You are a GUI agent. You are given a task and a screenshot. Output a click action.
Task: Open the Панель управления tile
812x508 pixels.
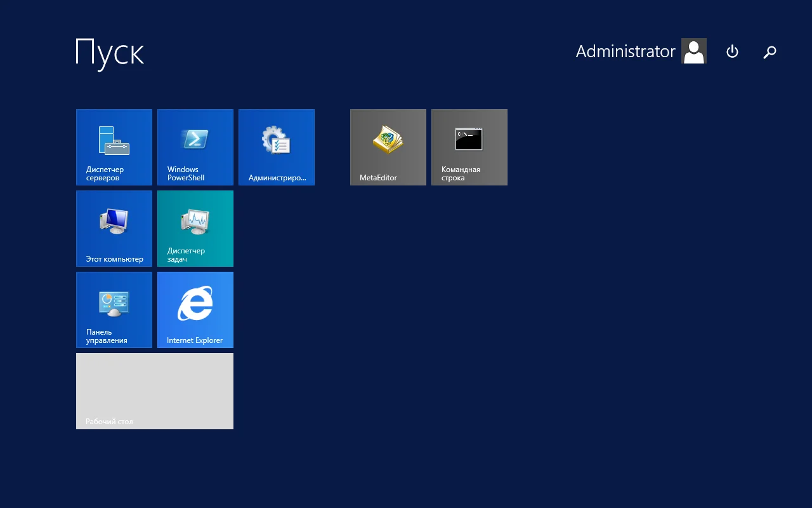click(x=114, y=310)
